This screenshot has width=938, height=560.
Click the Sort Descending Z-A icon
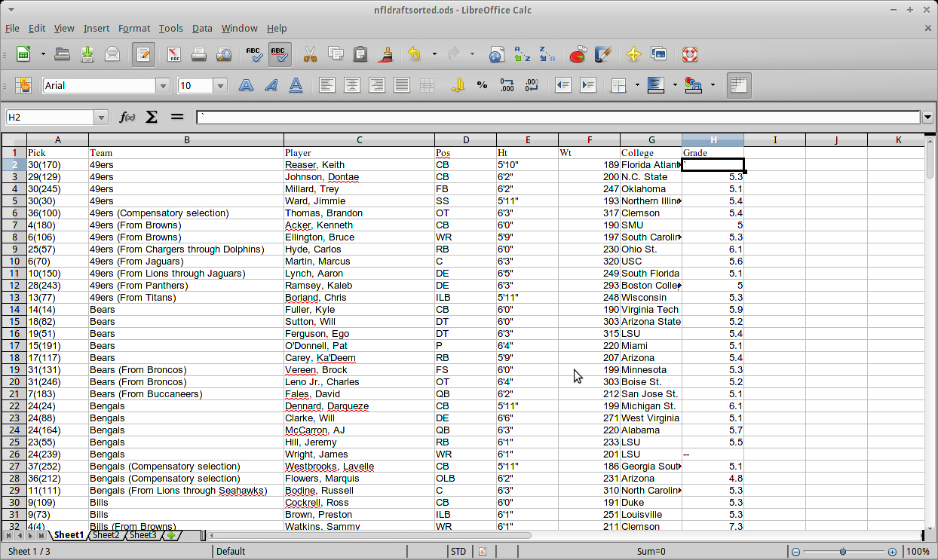(547, 54)
